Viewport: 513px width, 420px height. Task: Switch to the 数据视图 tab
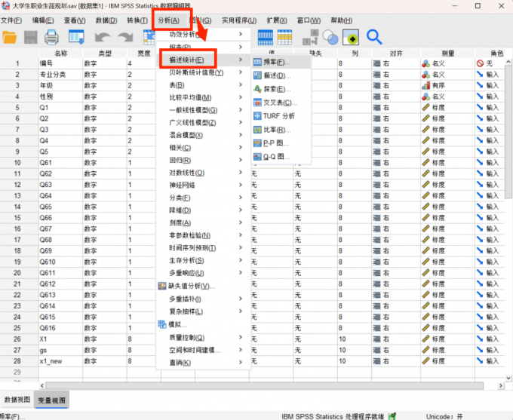[x=17, y=400]
